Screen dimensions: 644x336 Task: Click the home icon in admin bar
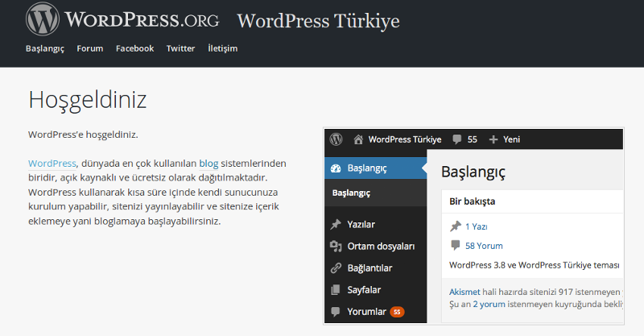[x=358, y=139]
